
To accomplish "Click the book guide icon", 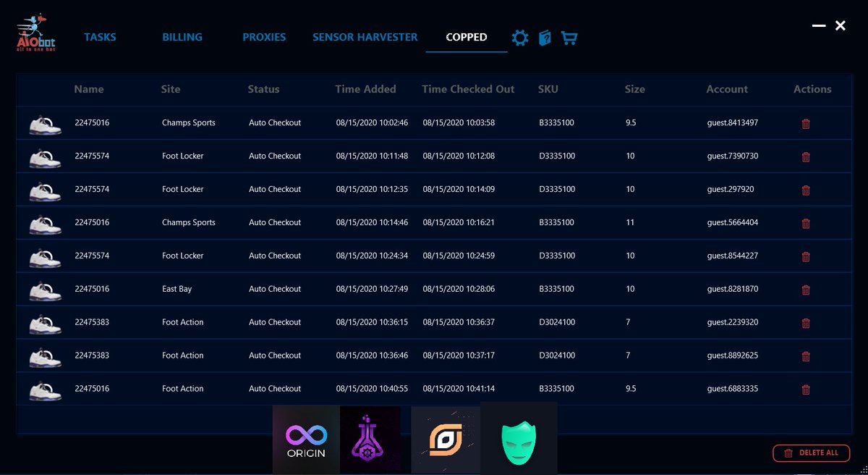I will [545, 38].
